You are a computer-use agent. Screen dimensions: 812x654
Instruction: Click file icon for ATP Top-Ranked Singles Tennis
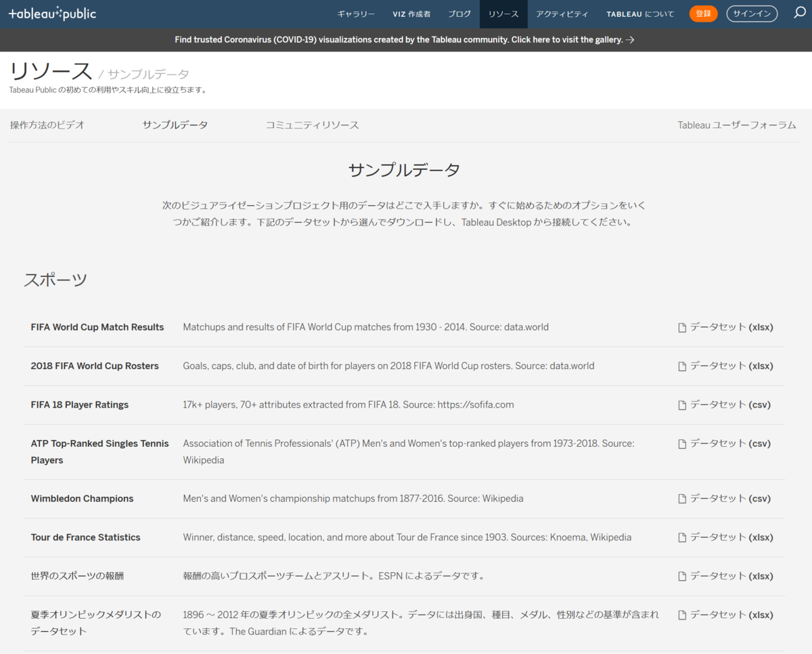(682, 444)
